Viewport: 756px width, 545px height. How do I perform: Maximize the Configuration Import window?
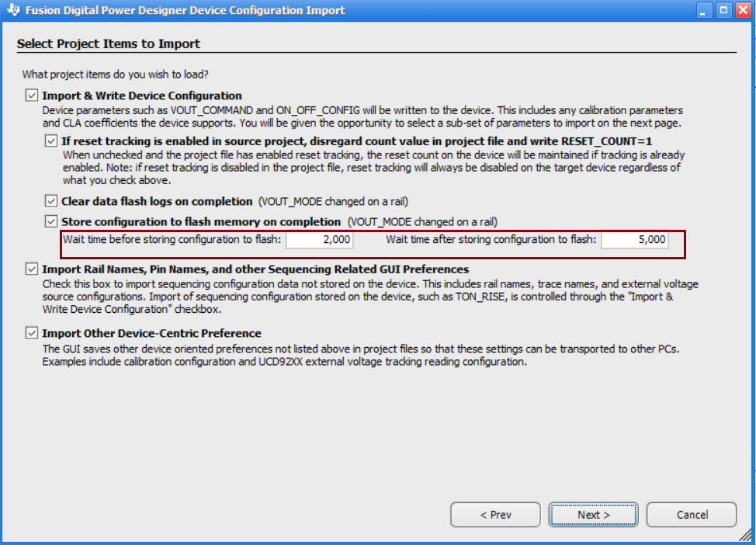(x=723, y=10)
